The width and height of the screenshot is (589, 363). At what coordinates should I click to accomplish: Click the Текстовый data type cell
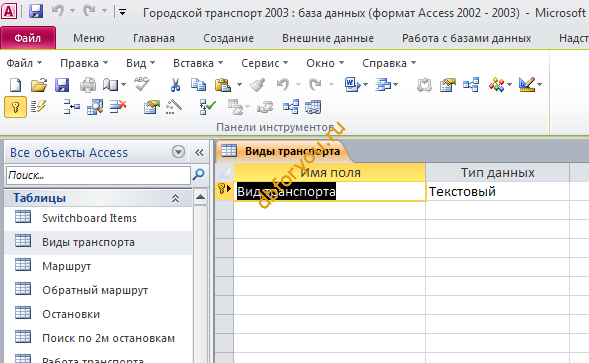point(497,192)
